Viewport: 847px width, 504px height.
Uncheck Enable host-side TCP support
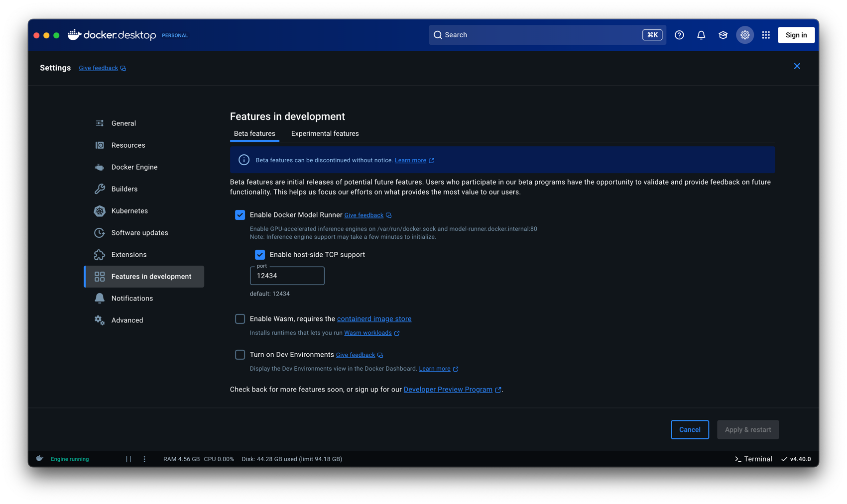[260, 255]
